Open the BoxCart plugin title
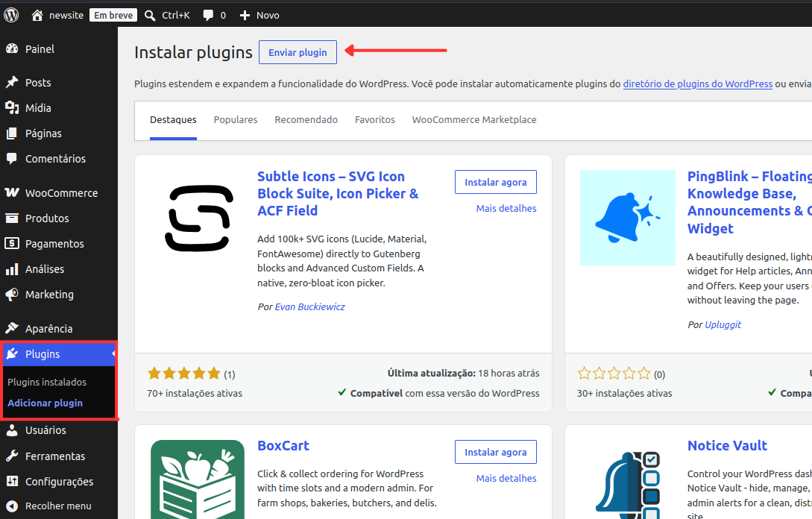Viewport: 812px width, 519px height. 283,446
